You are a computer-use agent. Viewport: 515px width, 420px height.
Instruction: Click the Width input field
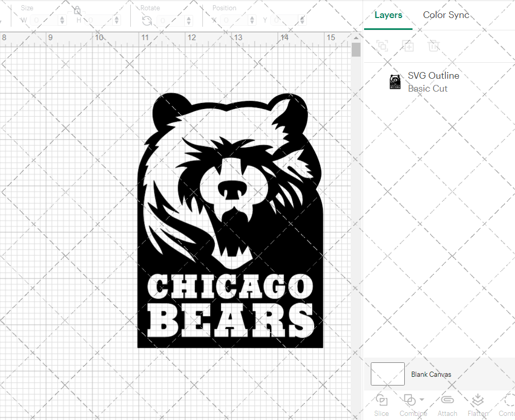(44, 21)
